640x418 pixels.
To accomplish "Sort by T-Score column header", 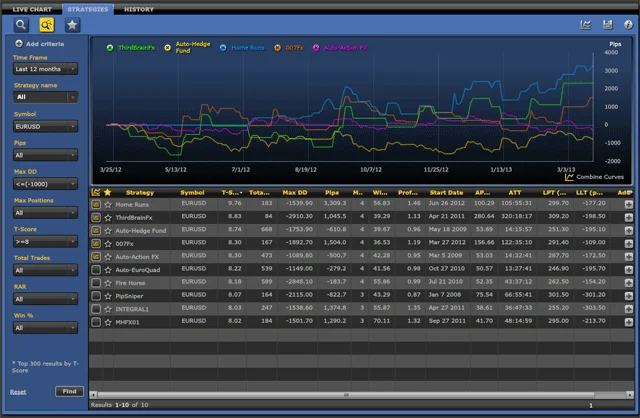I will click(x=231, y=193).
